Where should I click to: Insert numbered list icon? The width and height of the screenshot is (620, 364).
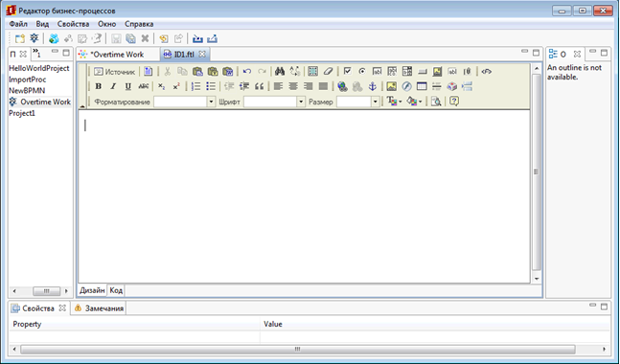click(x=195, y=86)
